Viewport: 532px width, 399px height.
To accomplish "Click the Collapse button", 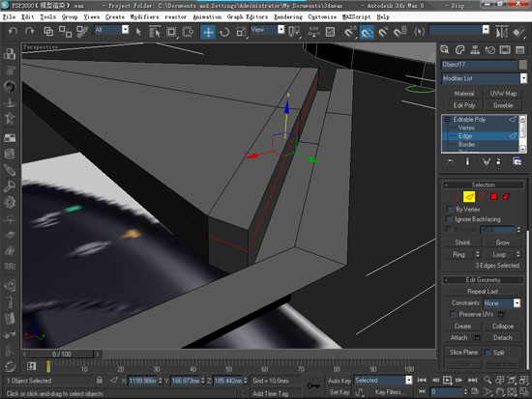I will coord(502,326).
